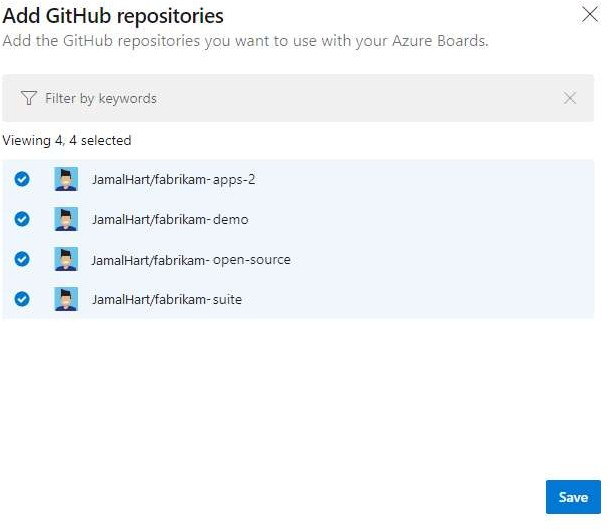Image resolution: width=610 pixels, height=530 pixels.
Task: Click the avatar beside fabrikam-apps-2
Action: click(66, 179)
